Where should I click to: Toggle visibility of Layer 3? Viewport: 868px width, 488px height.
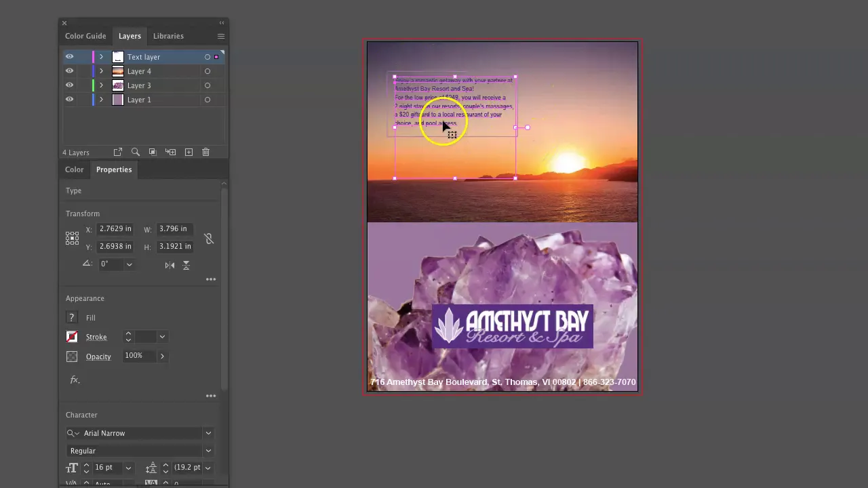69,85
